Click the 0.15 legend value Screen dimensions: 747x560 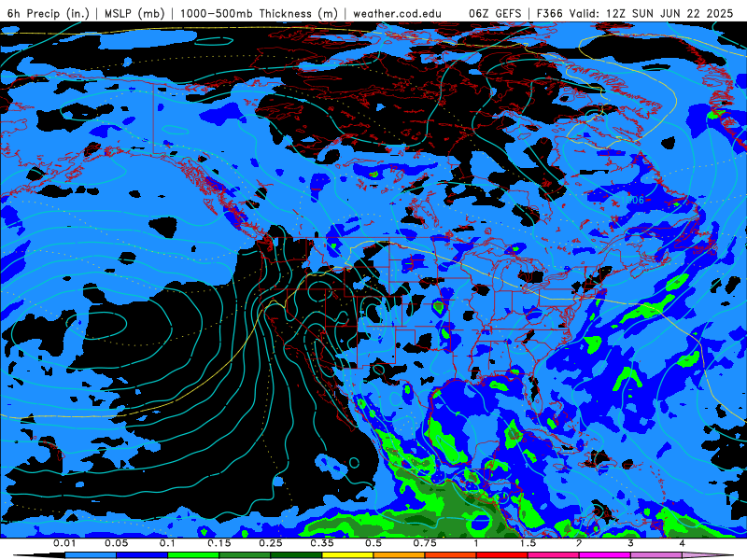tap(219, 543)
